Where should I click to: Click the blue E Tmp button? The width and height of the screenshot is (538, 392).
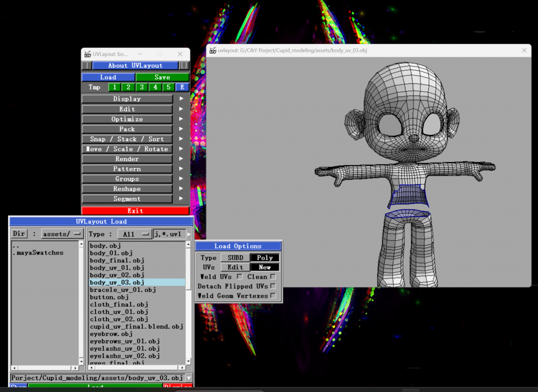(182, 87)
